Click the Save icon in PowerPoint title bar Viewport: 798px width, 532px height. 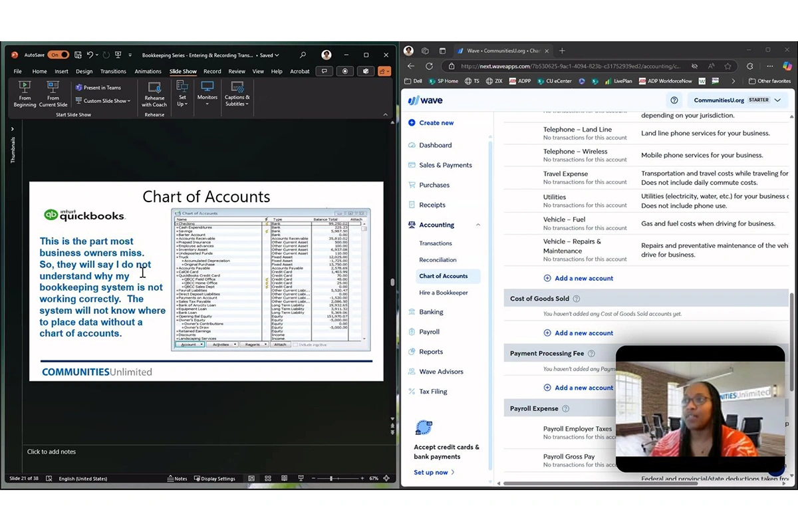[x=78, y=55]
